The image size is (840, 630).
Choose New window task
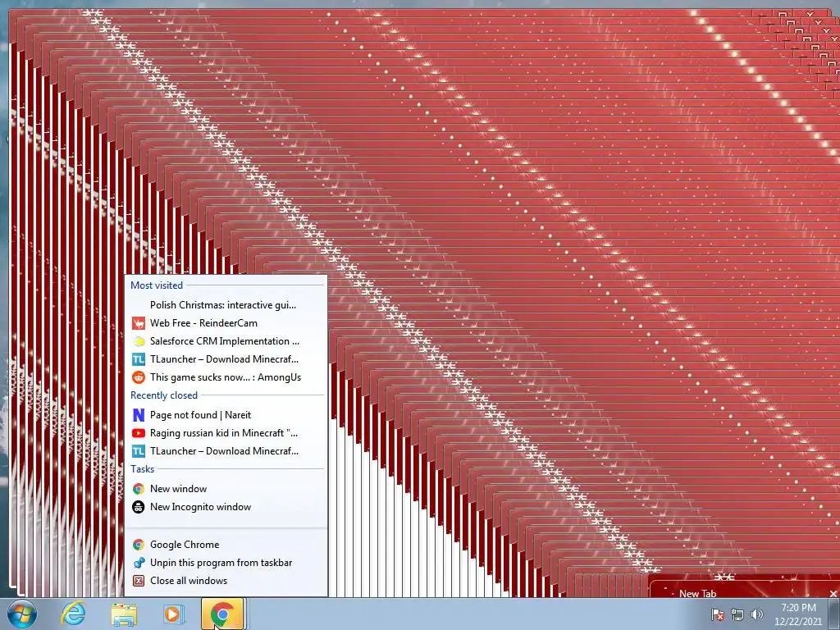tap(226, 489)
